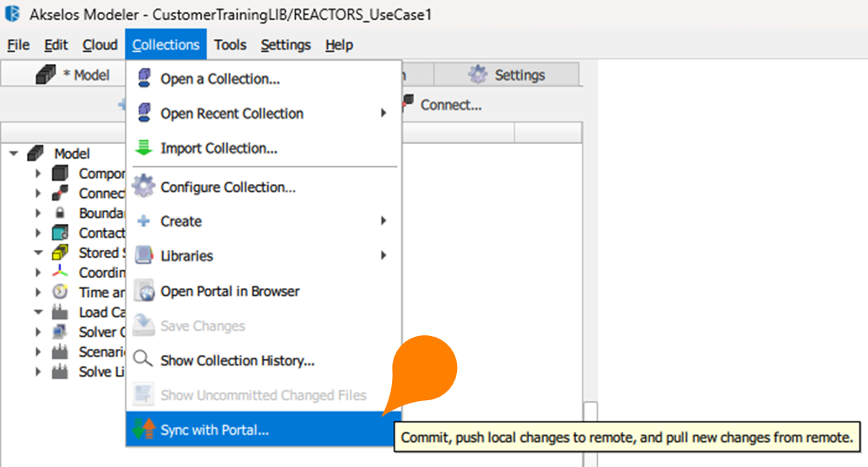868x467 pixels.
Task: Expand the Open Recent Collection submenu
Action: click(x=264, y=113)
